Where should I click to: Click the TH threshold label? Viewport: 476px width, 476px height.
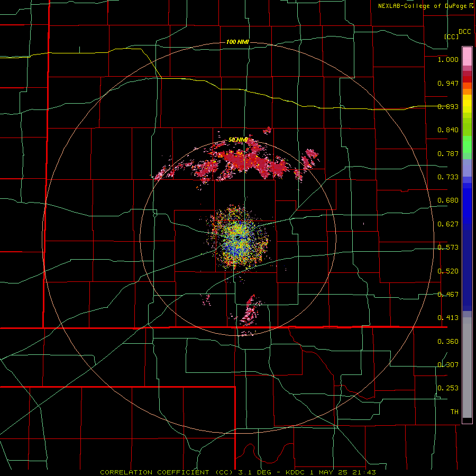click(x=454, y=412)
